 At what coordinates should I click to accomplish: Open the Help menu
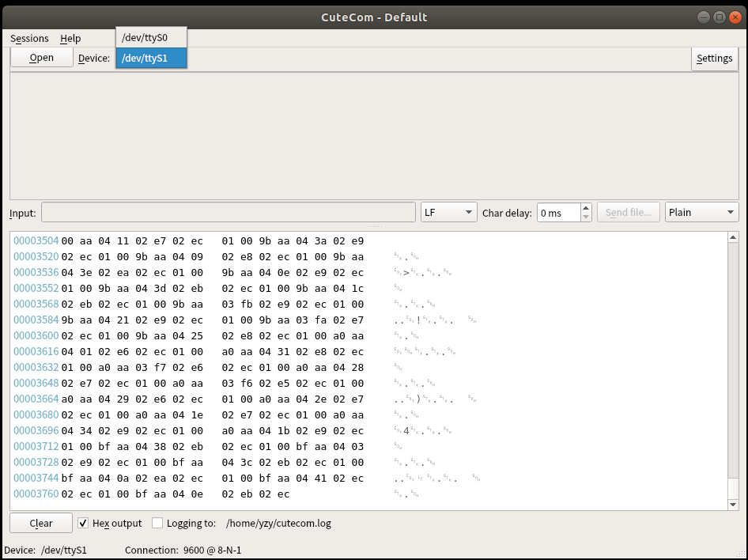point(70,38)
